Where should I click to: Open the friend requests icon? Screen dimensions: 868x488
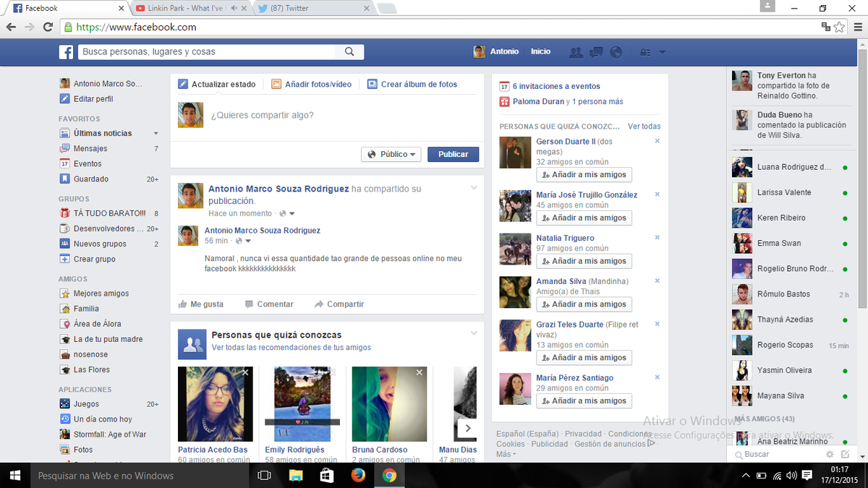pyautogui.click(x=576, y=52)
